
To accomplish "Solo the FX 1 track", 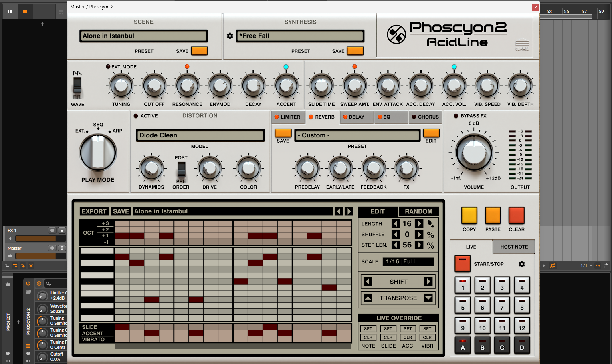I will click(62, 230).
